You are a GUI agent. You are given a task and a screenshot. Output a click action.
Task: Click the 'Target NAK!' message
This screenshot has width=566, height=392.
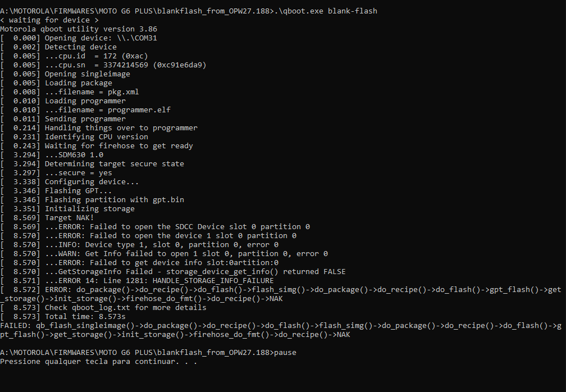(x=47, y=218)
